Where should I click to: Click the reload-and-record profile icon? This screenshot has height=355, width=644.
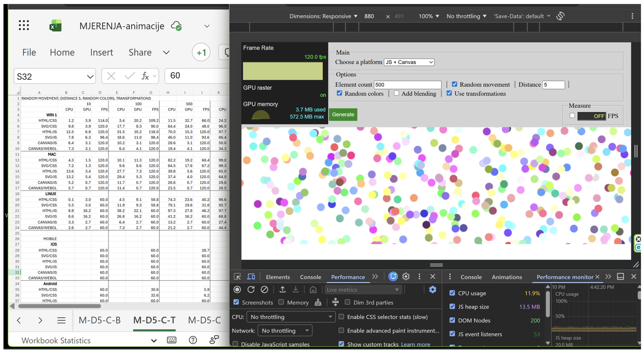tap(251, 289)
